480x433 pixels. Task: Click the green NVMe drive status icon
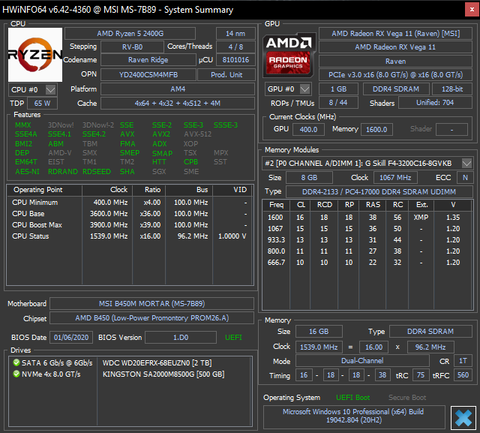[16, 374]
